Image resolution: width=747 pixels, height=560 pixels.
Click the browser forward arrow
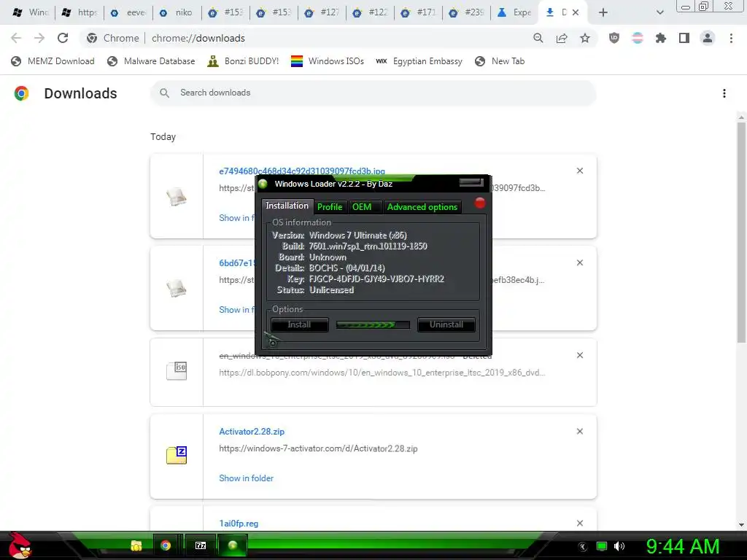tap(39, 38)
